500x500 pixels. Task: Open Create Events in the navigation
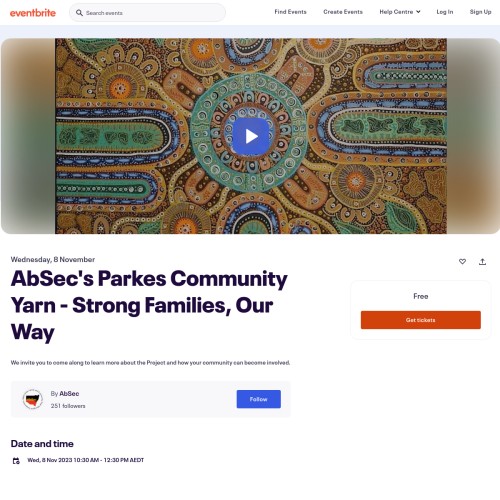click(x=343, y=12)
